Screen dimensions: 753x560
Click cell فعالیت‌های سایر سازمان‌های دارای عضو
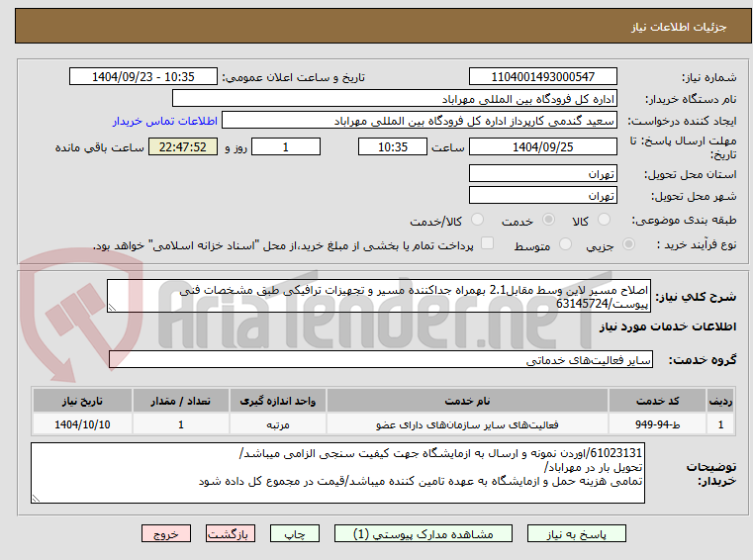click(467, 424)
